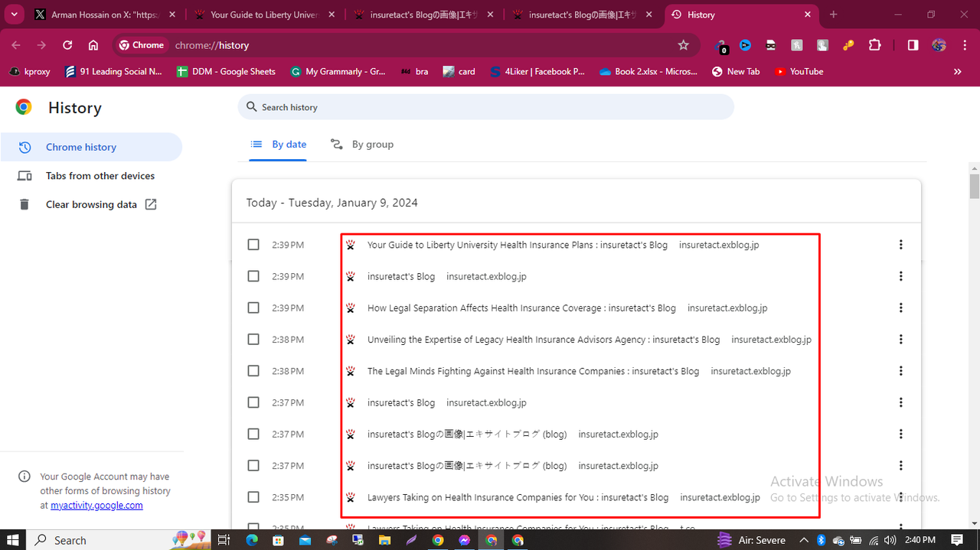Open the Windows notification center
This screenshot has height=550, width=980.
click(957, 540)
